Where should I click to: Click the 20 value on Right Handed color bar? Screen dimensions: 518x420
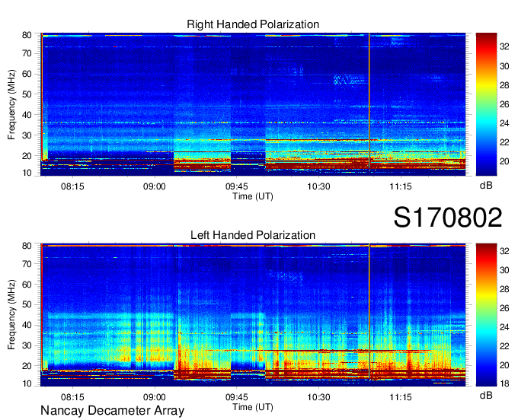click(x=504, y=161)
